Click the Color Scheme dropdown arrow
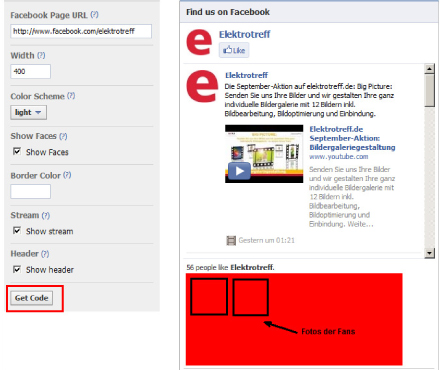The image size is (440, 370). [x=38, y=112]
